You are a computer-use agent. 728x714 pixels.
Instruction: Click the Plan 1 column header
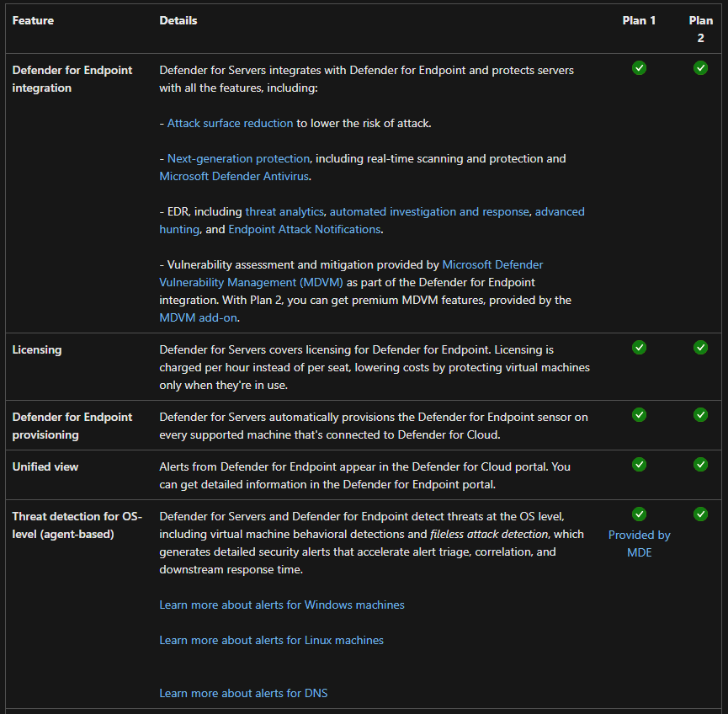[639, 20]
